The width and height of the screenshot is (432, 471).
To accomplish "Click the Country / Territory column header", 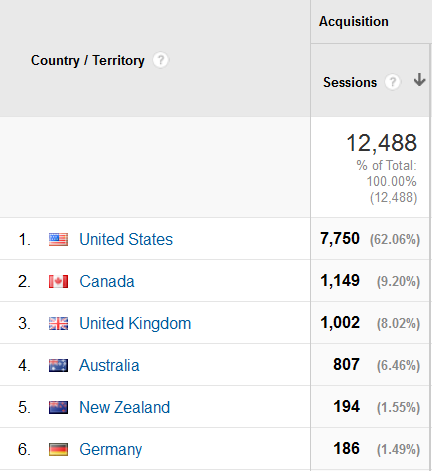I will 88,60.
